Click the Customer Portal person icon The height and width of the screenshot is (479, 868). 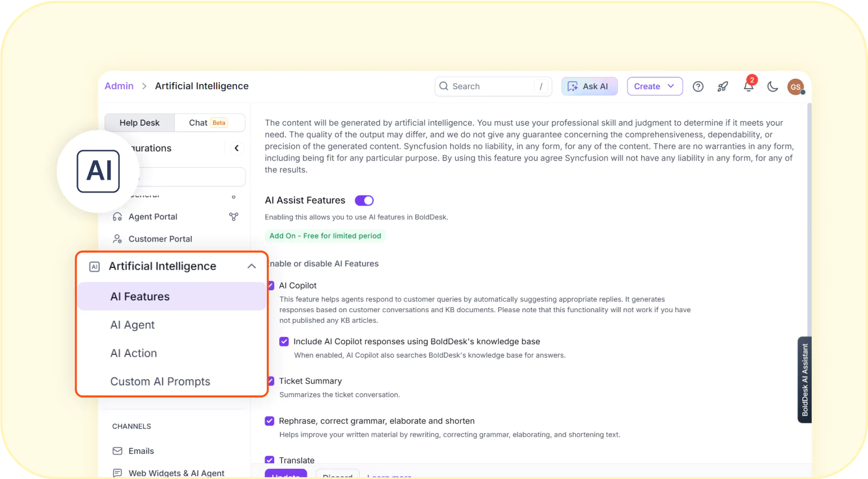coord(117,239)
